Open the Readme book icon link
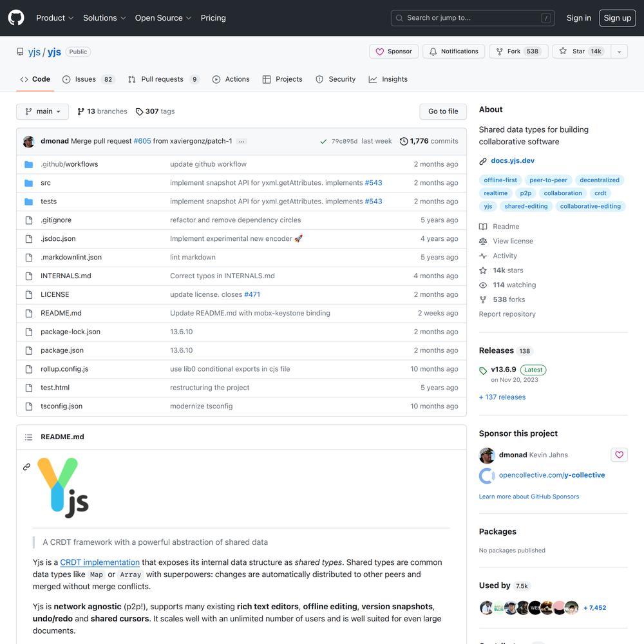The image size is (644, 644). pyautogui.click(x=483, y=227)
